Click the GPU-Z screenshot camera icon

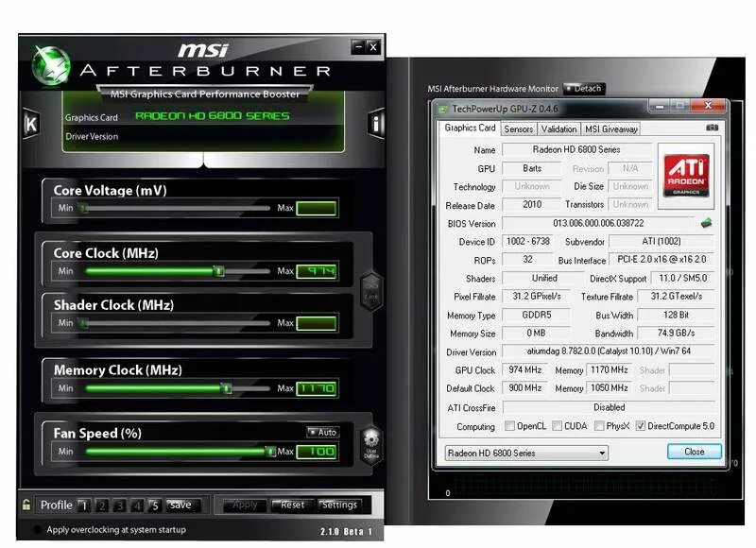coord(713,128)
